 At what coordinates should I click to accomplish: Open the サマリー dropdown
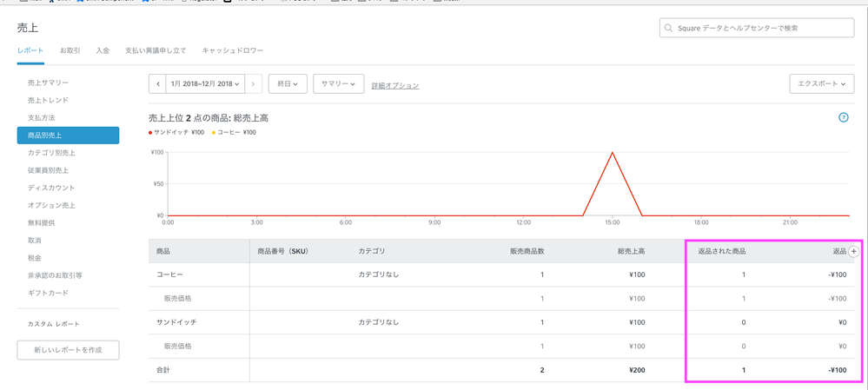[338, 84]
